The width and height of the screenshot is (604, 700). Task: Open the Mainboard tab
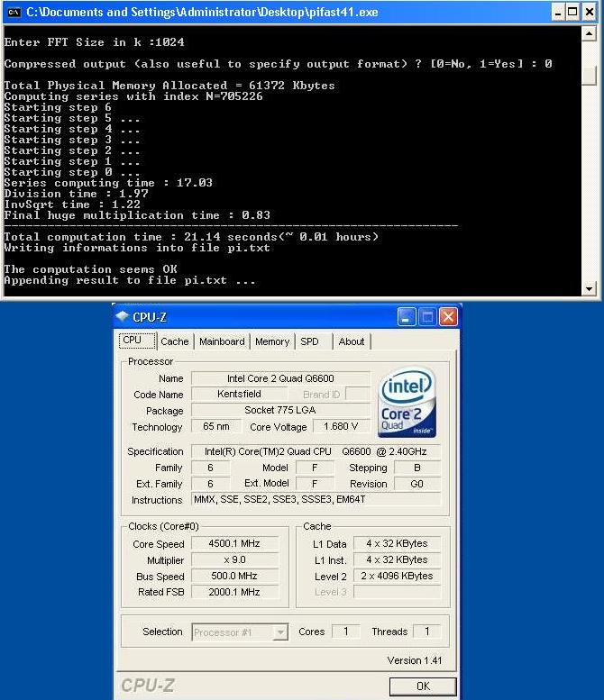[222, 341]
